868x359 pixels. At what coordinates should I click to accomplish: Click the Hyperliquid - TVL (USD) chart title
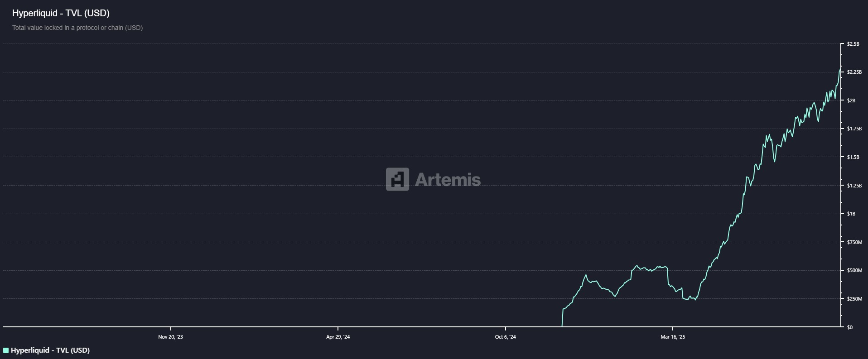point(61,13)
